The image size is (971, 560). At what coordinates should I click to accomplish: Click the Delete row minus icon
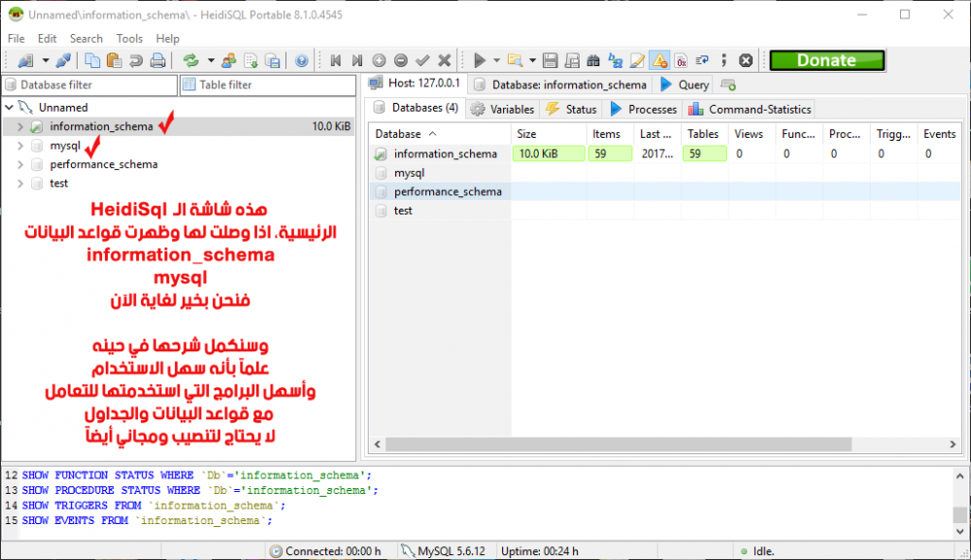pyautogui.click(x=401, y=60)
